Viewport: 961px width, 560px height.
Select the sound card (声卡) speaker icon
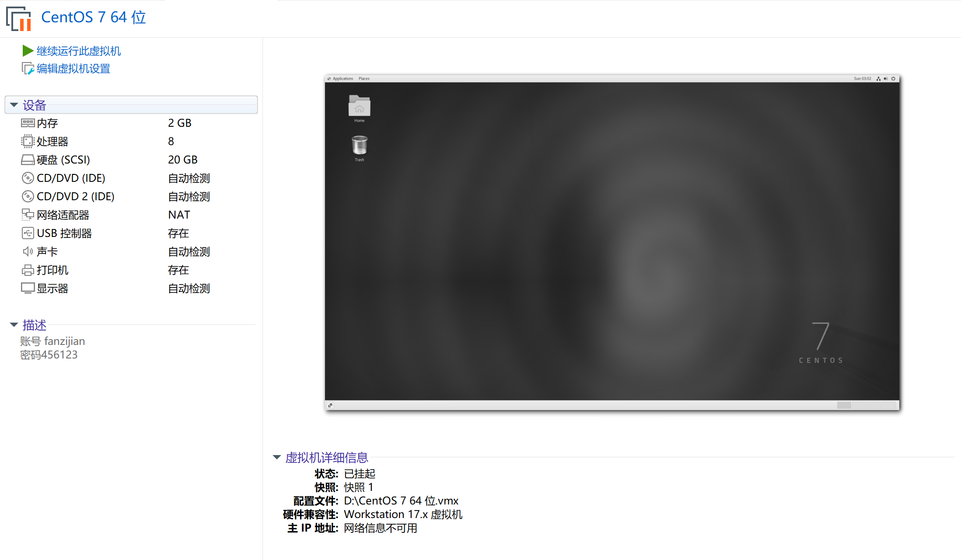(28, 251)
